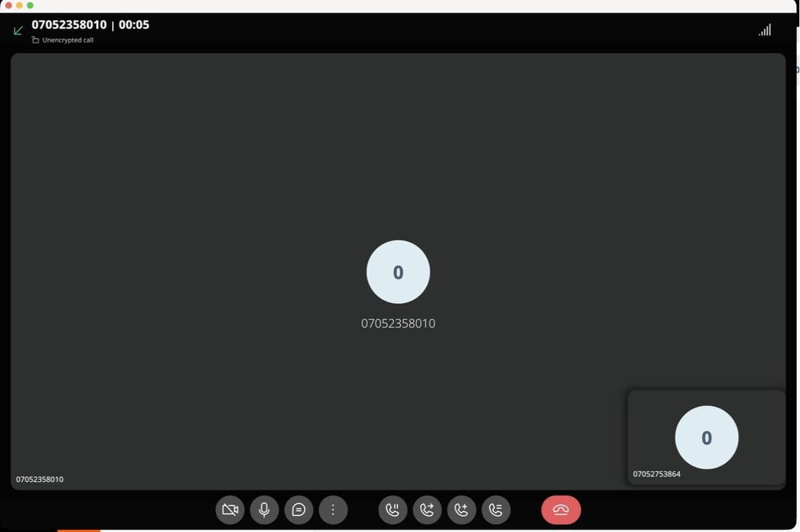
Task: Open the in-call chat
Action: coord(299,510)
